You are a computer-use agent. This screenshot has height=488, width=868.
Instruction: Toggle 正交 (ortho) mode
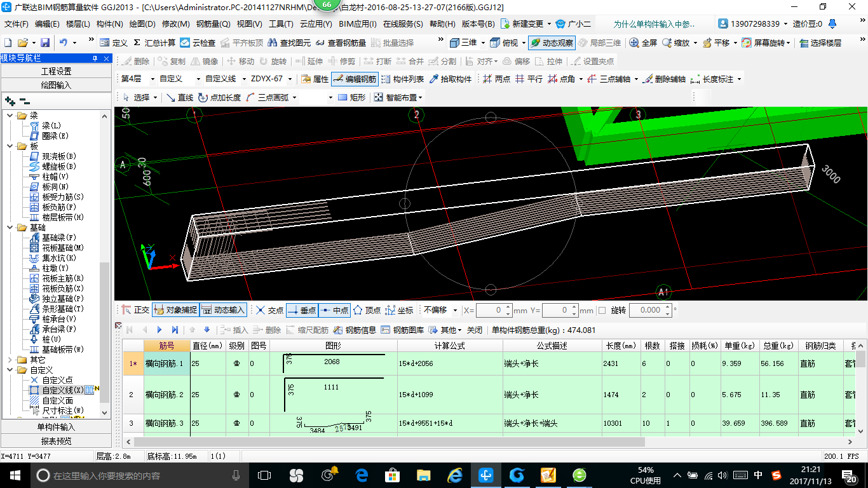[x=135, y=310]
